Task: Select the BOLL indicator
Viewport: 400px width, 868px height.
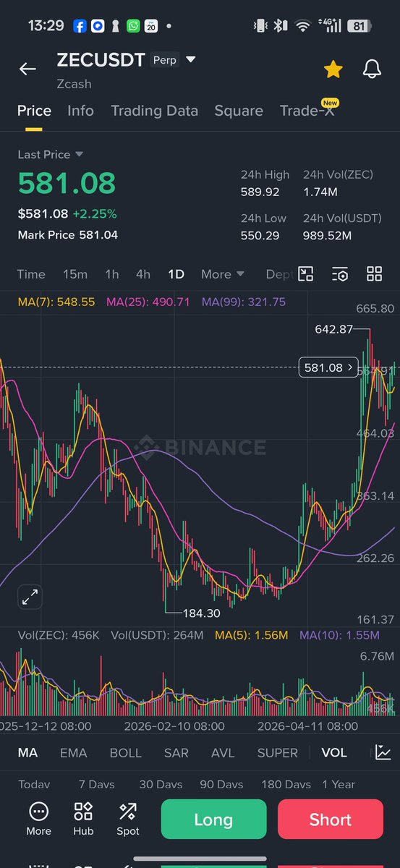Action: click(x=125, y=753)
